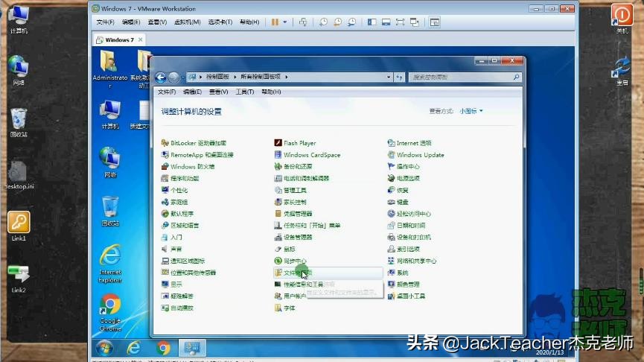Open 显示 settings item
The image size is (644, 362).
pyautogui.click(x=172, y=285)
